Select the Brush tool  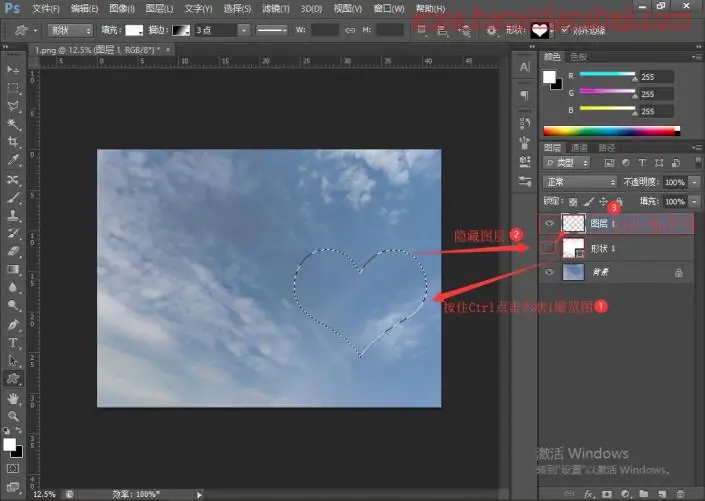point(13,197)
